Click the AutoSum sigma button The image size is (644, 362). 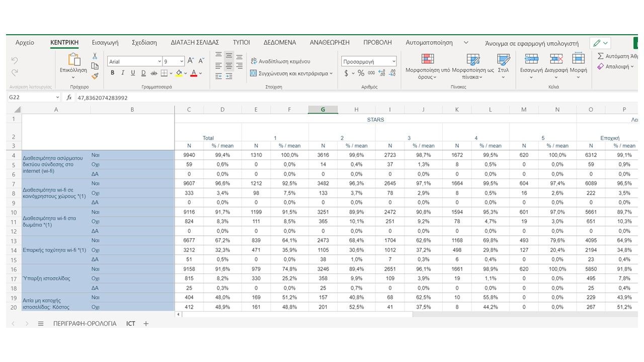[617, 56]
